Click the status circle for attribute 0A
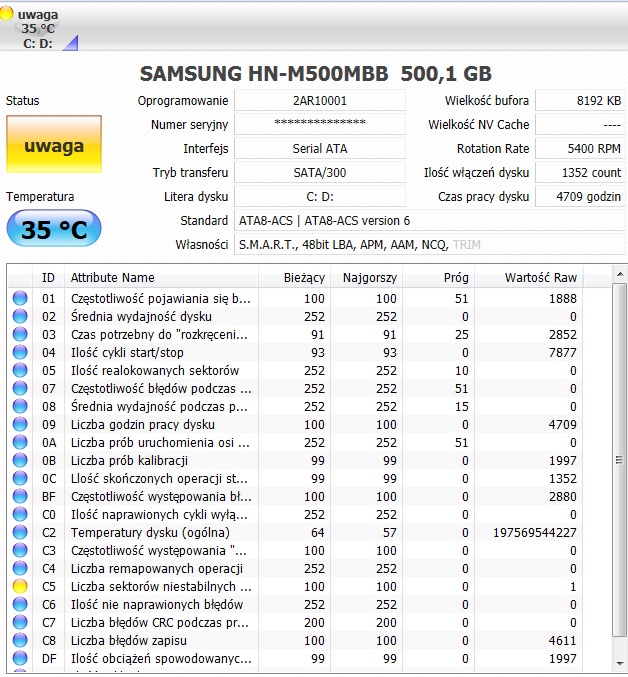The image size is (628, 677). click(20, 442)
